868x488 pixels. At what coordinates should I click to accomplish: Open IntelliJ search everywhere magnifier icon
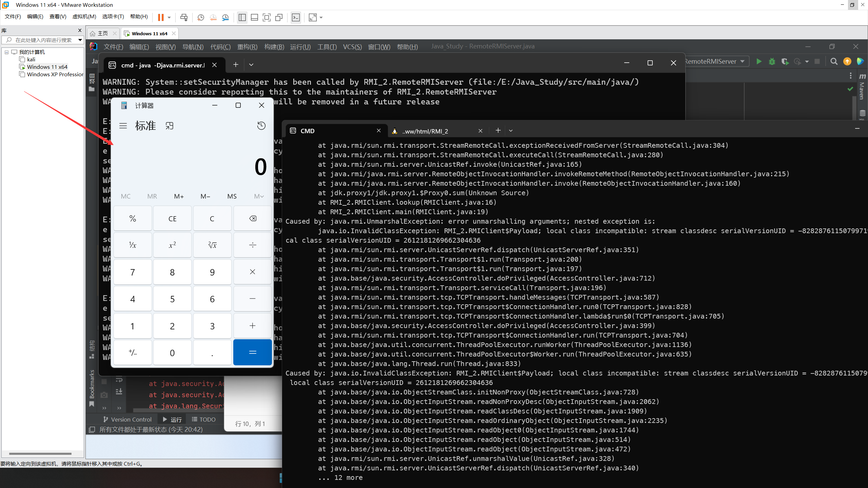coord(834,61)
